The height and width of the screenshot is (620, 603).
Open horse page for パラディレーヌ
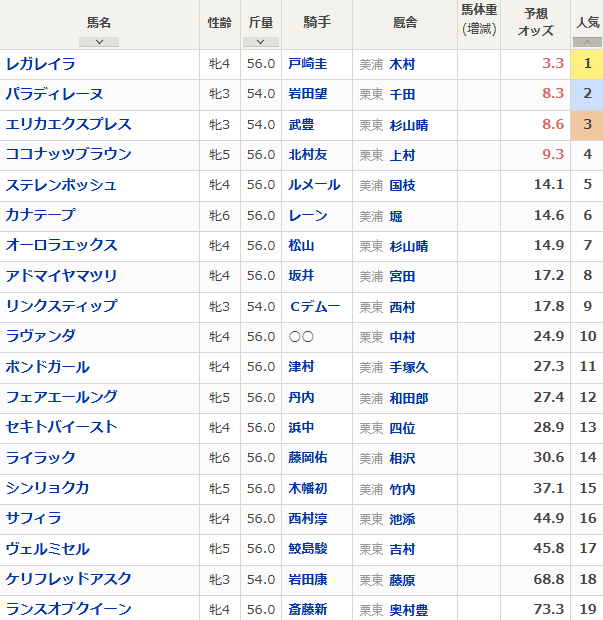pyautogui.click(x=54, y=94)
